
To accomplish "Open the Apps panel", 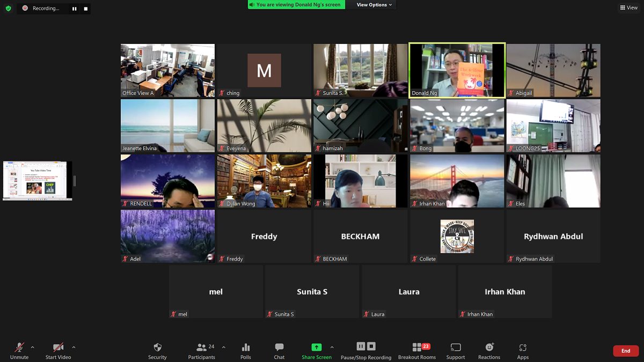I will 523,351.
